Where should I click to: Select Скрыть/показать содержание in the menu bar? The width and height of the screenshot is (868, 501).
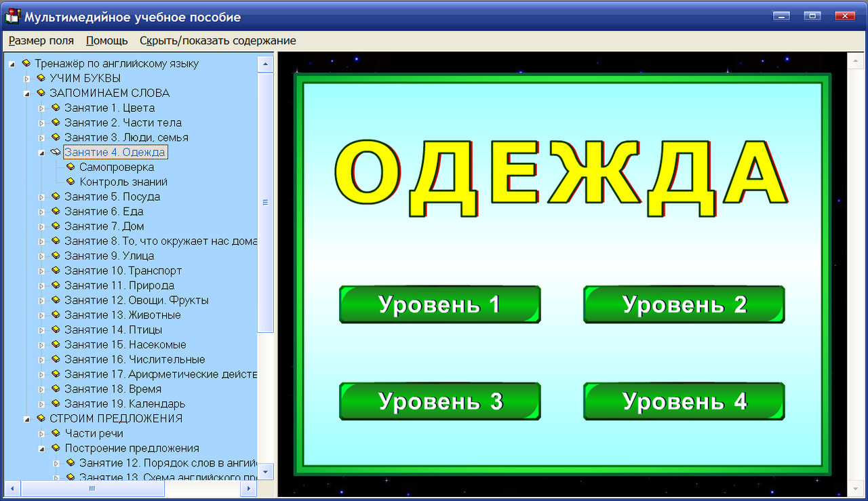click(218, 41)
